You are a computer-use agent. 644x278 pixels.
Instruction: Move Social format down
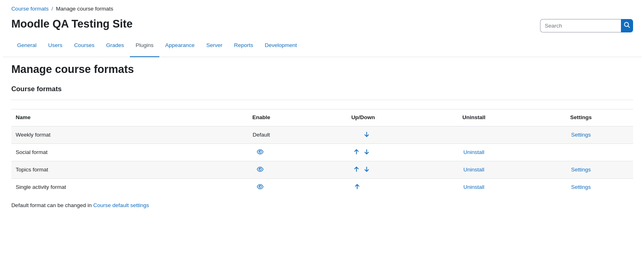366,152
